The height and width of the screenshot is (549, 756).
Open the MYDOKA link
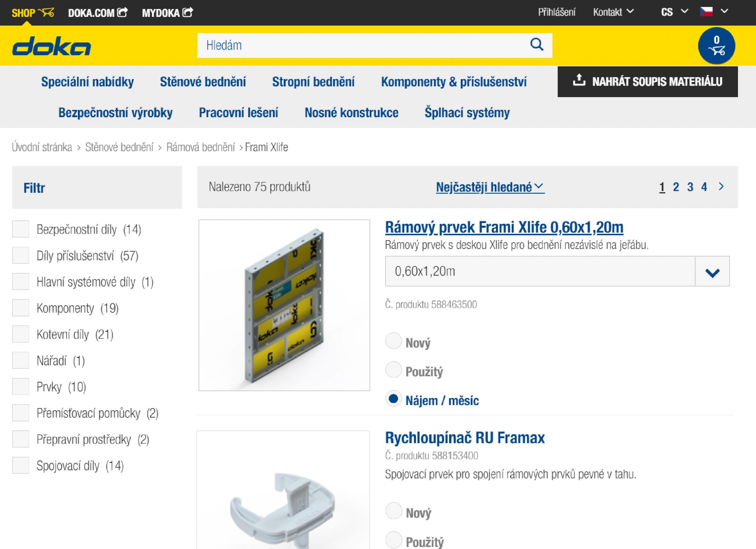pos(167,13)
